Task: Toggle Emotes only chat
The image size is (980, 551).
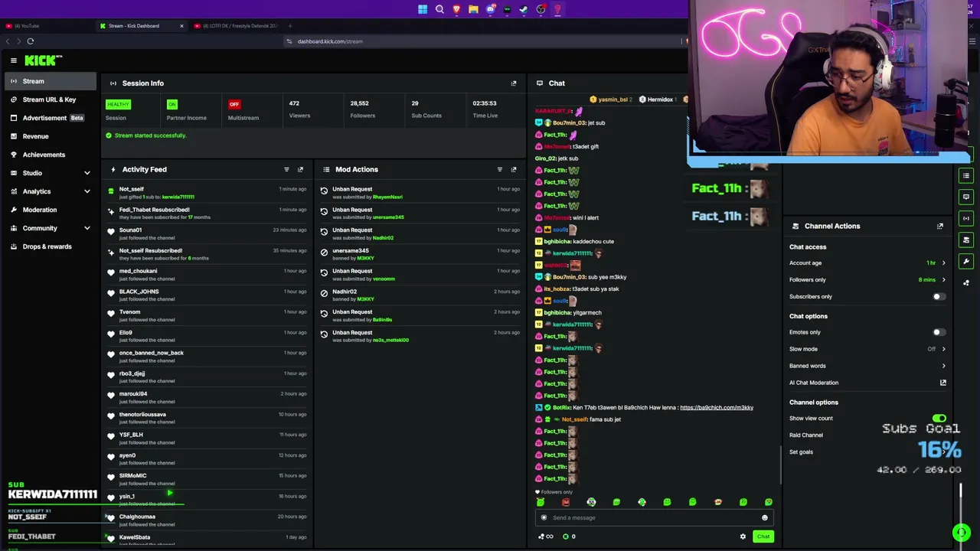Action: click(938, 332)
